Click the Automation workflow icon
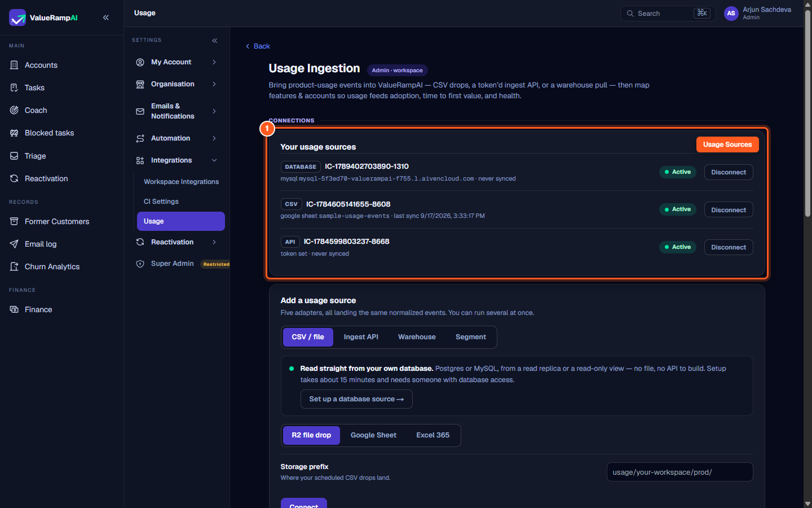 (140, 138)
